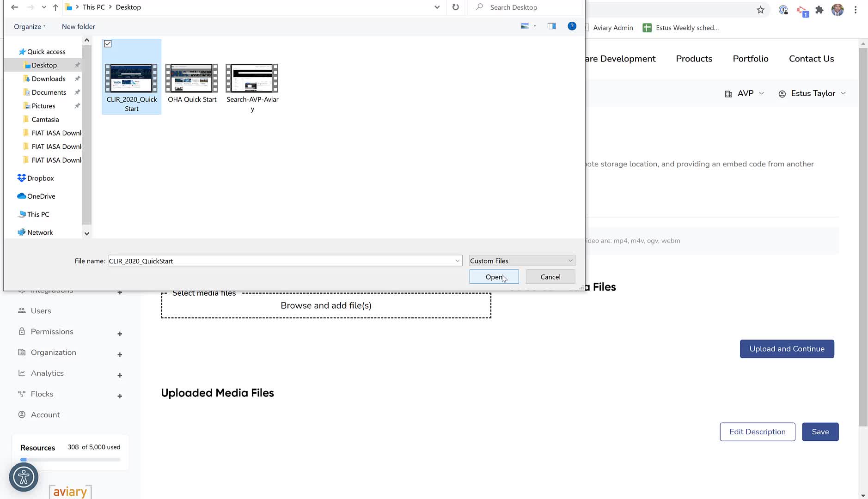Expand the Permissions sidebar section
The image size is (868, 499).
(x=120, y=334)
